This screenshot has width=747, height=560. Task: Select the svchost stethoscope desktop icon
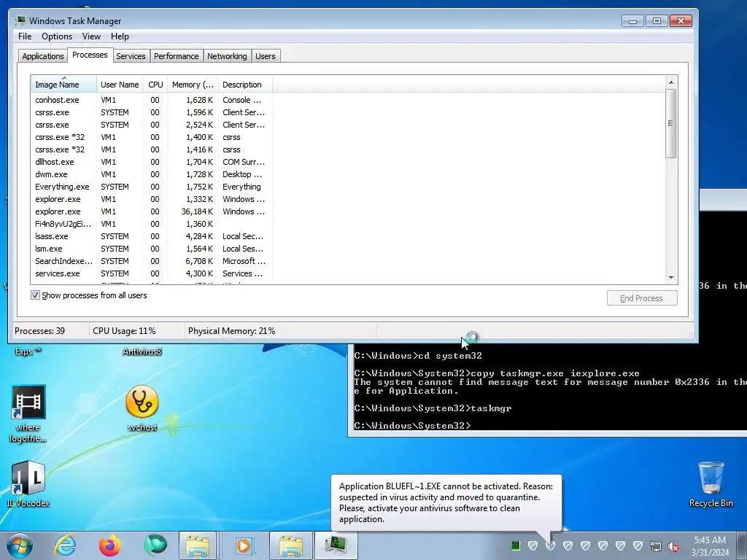tap(142, 408)
